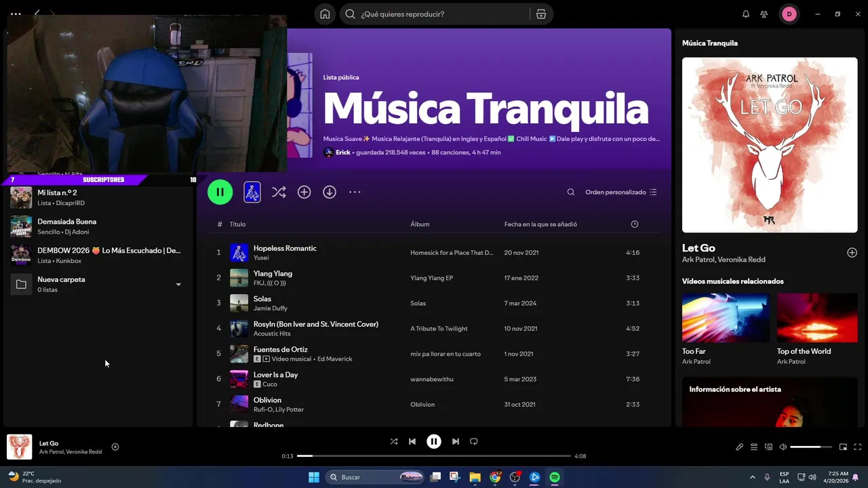Skip to next track
The height and width of the screenshot is (488, 868).
[456, 441]
